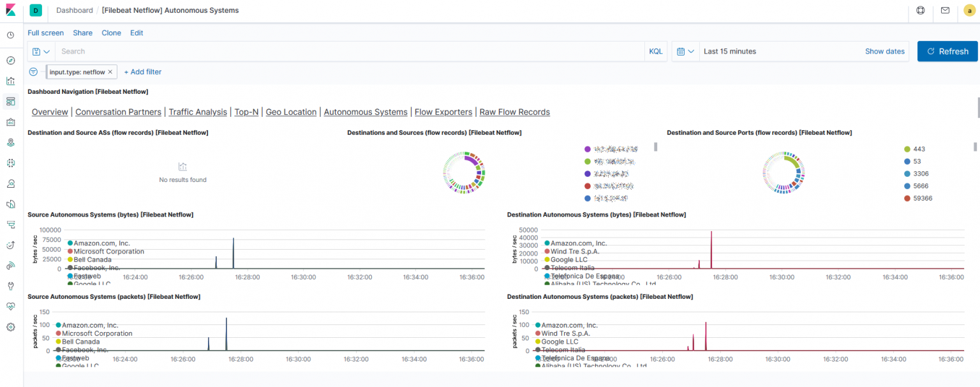Open the Geo Location dashboard link

click(x=290, y=112)
